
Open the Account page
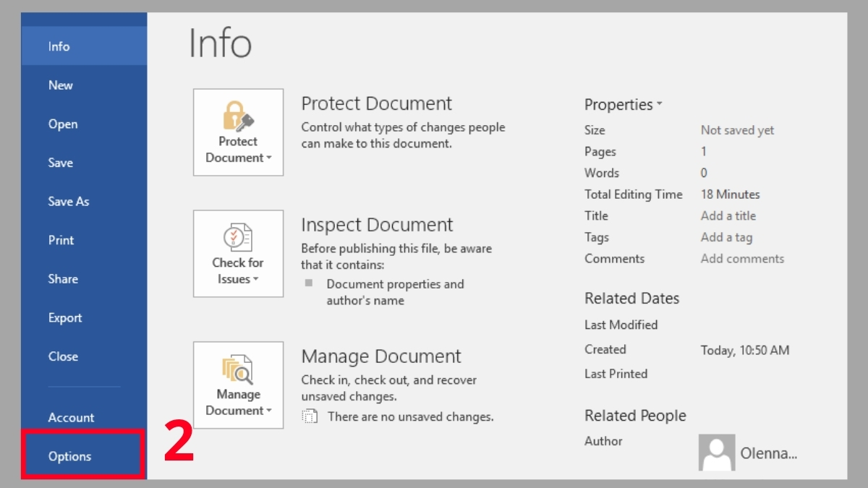point(71,418)
